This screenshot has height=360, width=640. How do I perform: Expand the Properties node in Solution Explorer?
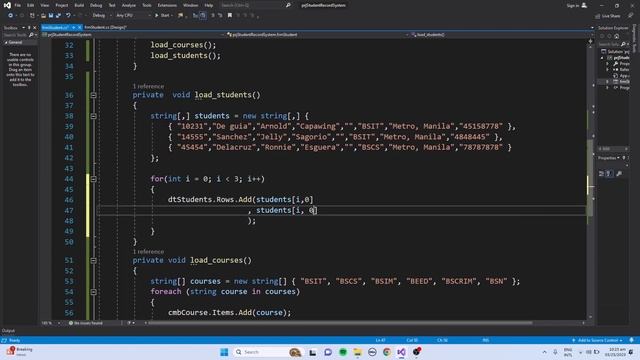607,64
